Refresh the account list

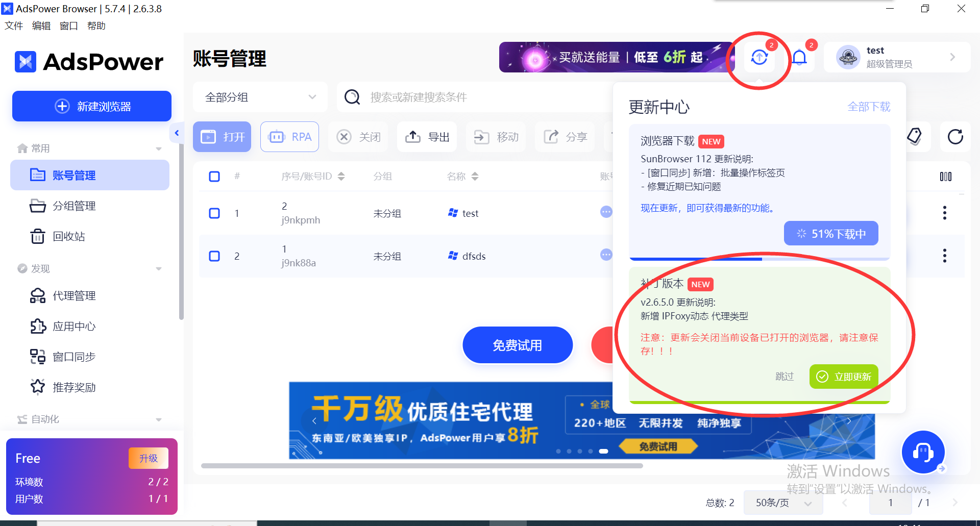tap(955, 137)
